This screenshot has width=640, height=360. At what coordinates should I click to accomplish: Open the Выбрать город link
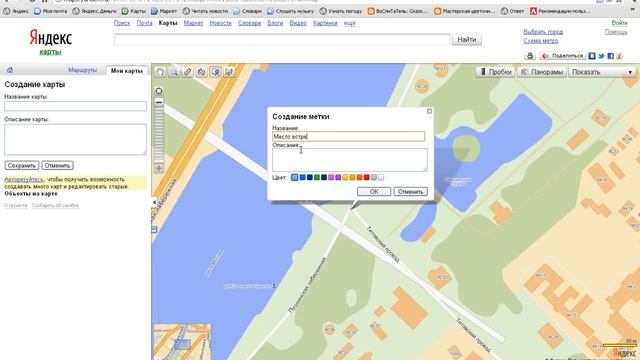[543, 32]
